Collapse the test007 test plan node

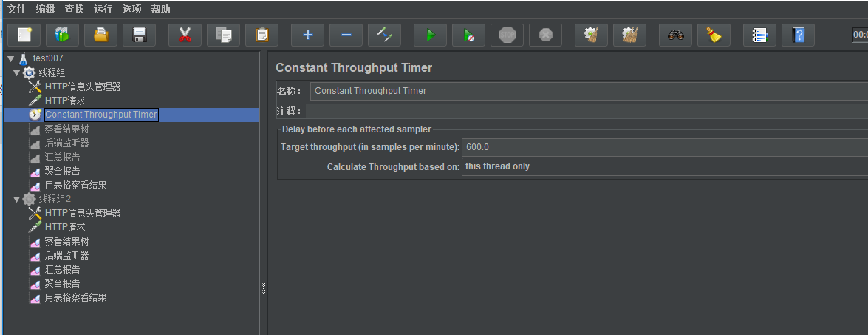(x=10, y=58)
